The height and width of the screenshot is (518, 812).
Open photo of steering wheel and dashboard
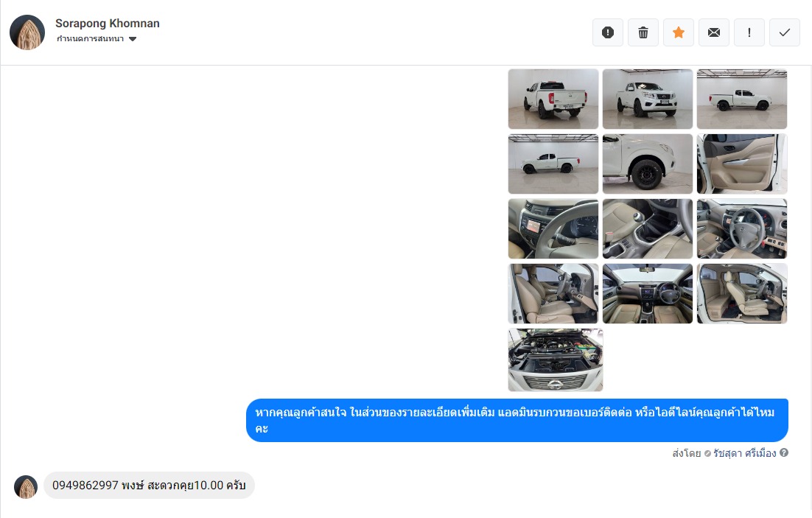(x=741, y=228)
